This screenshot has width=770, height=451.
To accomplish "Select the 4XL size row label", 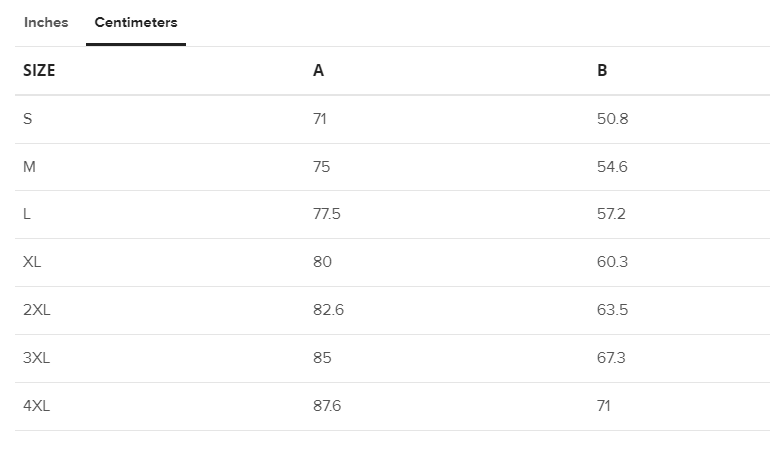I will (36, 406).
